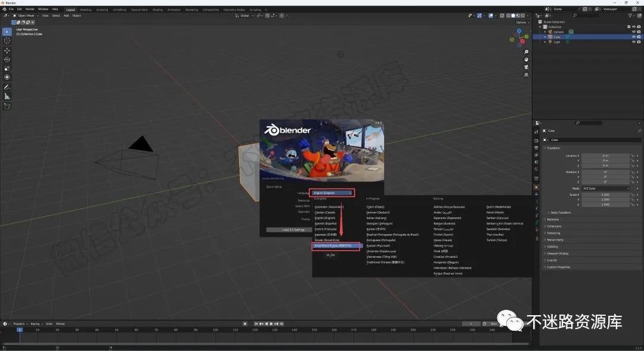Choose Japanese in the language list

326,235
